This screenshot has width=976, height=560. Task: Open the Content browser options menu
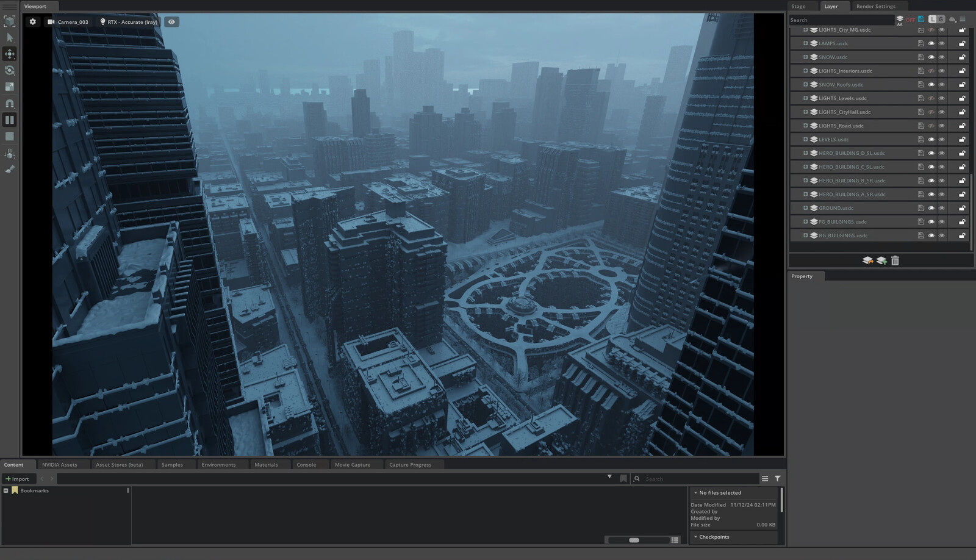[x=765, y=479]
